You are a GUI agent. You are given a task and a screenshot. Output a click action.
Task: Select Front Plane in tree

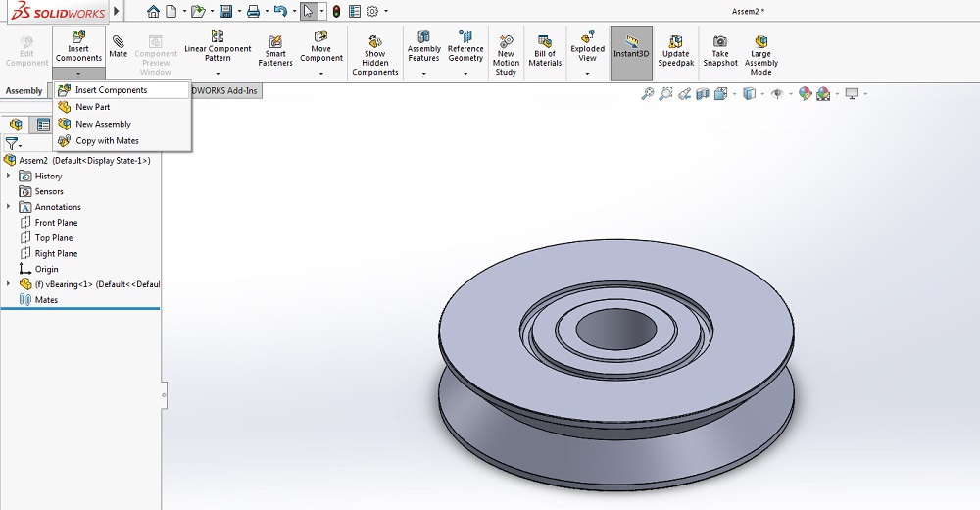(49, 223)
